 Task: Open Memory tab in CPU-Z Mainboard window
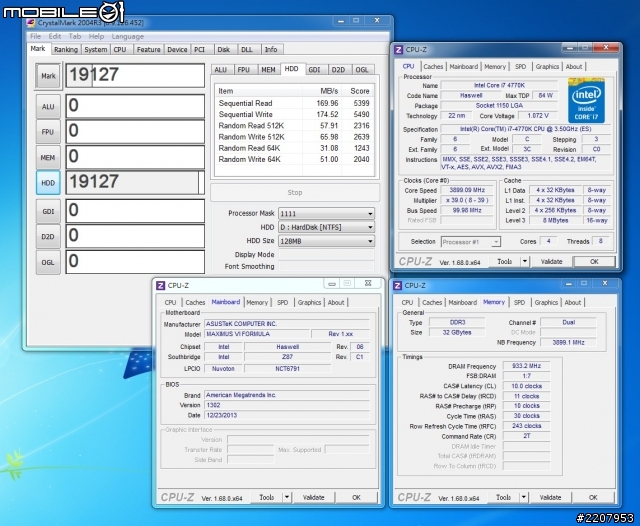pos(257,302)
